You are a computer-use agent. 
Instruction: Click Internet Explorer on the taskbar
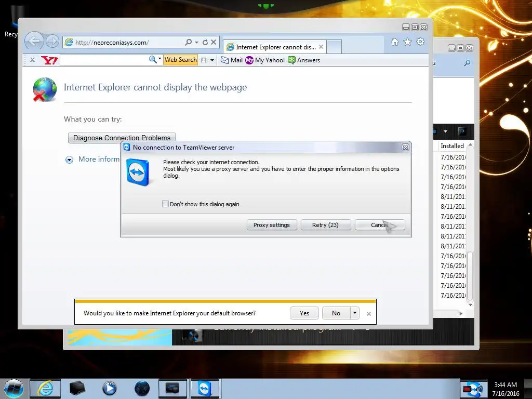pos(45,389)
